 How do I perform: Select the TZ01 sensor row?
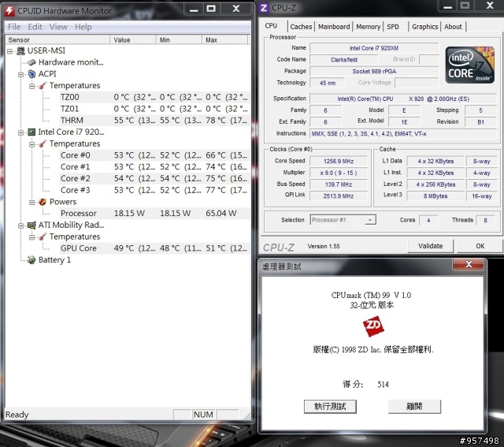pyautogui.click(x=154, y=109)
